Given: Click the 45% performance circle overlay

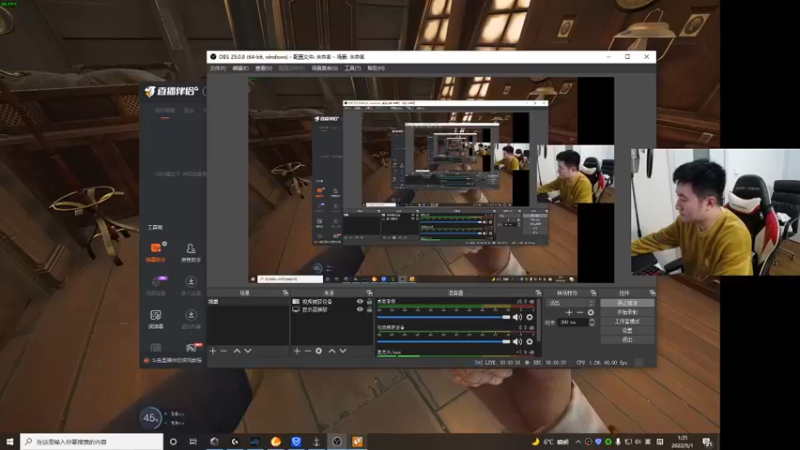Looking at the screenshot, I should 150,418.
